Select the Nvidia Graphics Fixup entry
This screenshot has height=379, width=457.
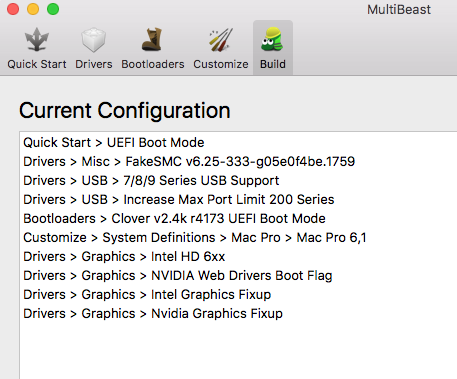coord(153,314)
